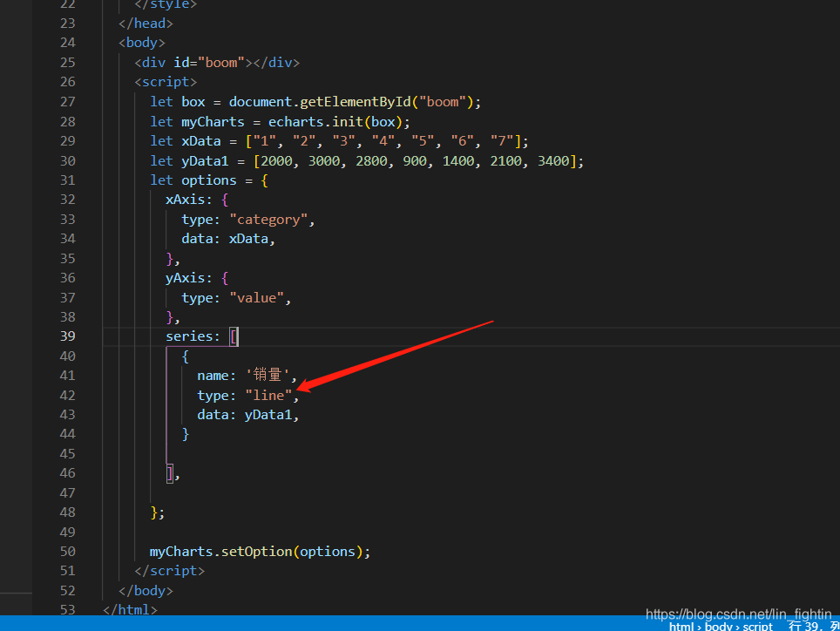Click the closing brace on line 48
840x631 pixels.
click(153, 512)
